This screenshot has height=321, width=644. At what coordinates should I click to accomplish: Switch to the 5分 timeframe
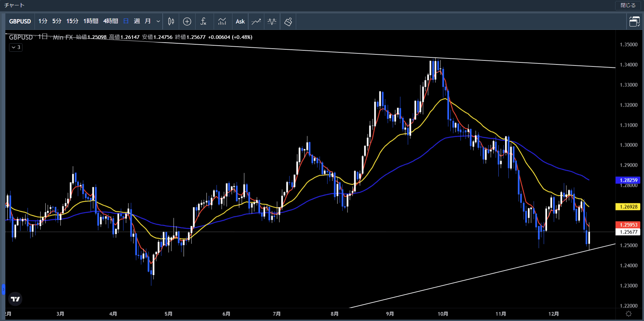coord(57,21)
